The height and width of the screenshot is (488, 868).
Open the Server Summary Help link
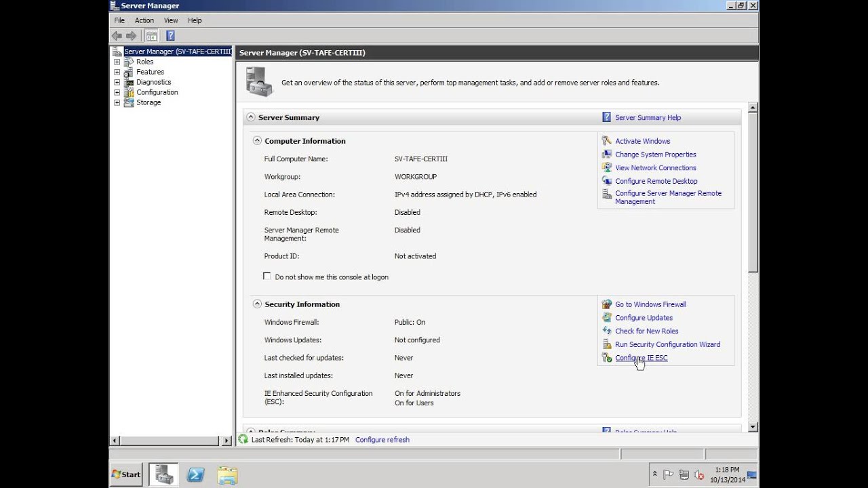pyautogui.click(x=648, y=117)
